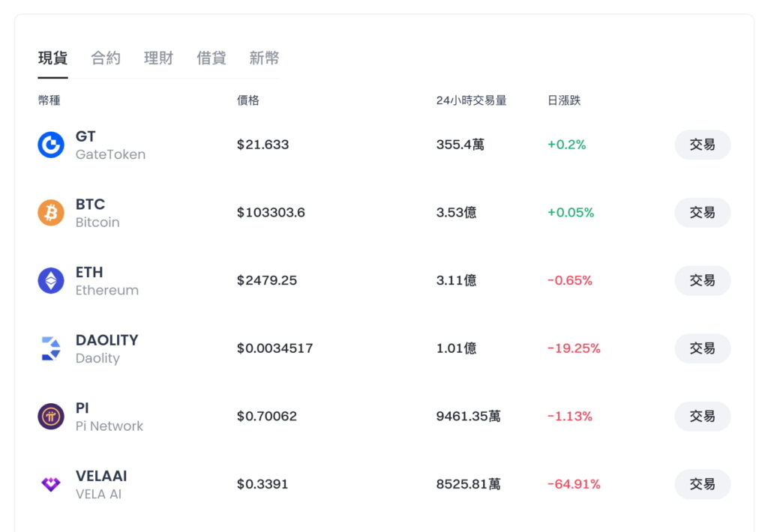
Task: Click the 24小時交易量 column header
Action: click(x=471, y=100)
